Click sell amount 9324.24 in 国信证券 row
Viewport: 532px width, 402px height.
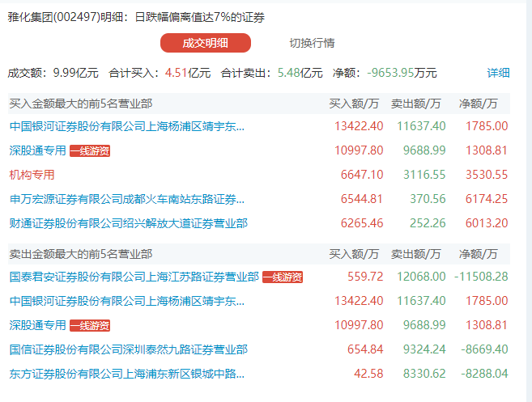pyautogui.click(x=424, y=349)
